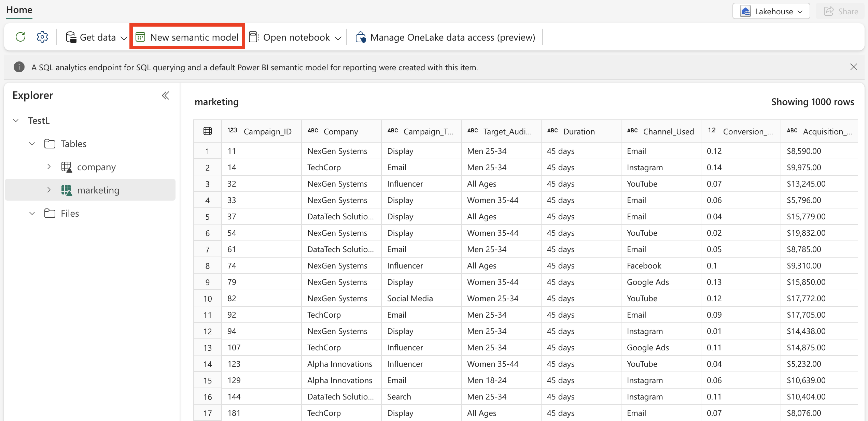Click the Files folder icon
Image resolution: width=868 pixels, height=421 pixels.
pyautogui.click(x=50, y=213)
